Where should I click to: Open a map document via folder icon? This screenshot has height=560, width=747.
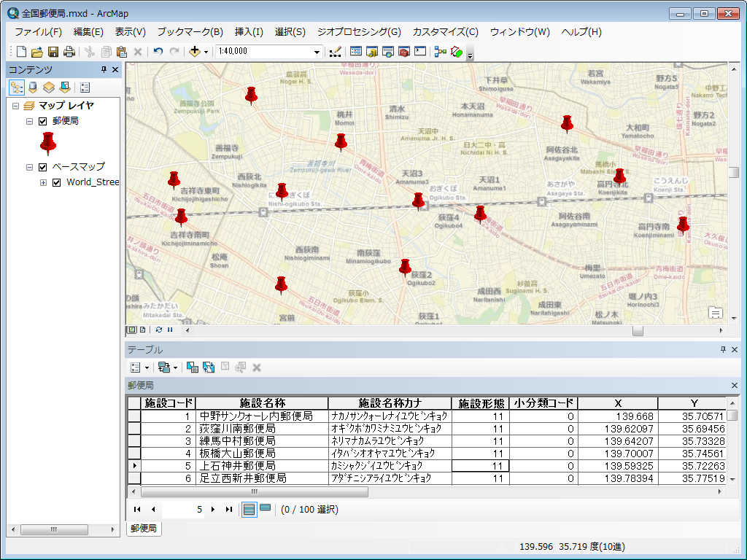(37, 52)
